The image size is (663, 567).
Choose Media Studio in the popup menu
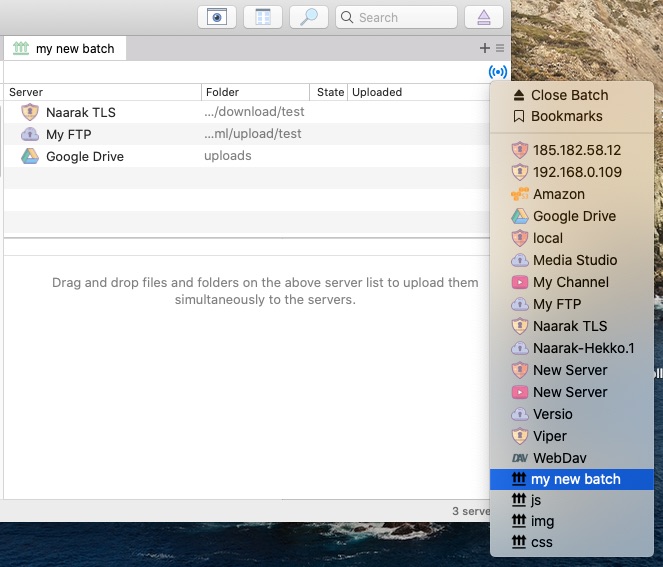(x=572, y=260)
